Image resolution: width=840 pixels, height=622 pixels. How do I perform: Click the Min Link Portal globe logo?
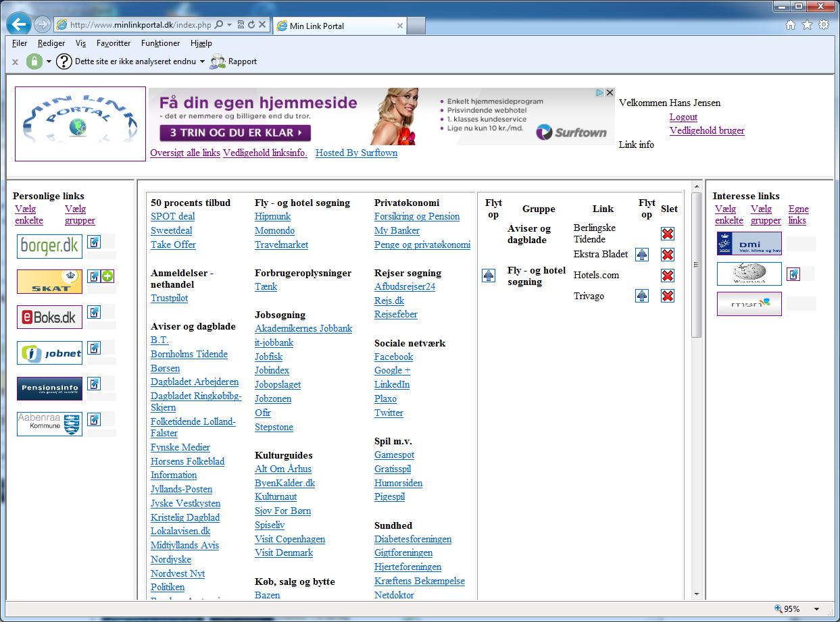[80, 124]
